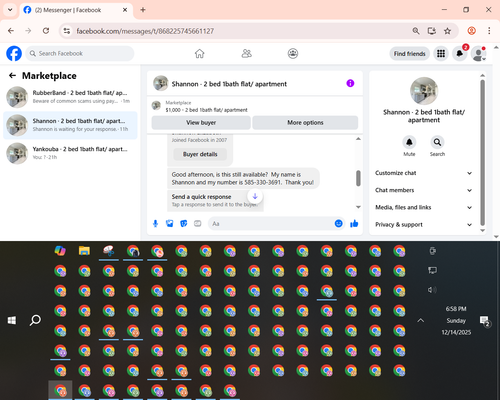Click the chat message scrollbar thumb
The width and height of the screenshot is (500, 400).
358,178
